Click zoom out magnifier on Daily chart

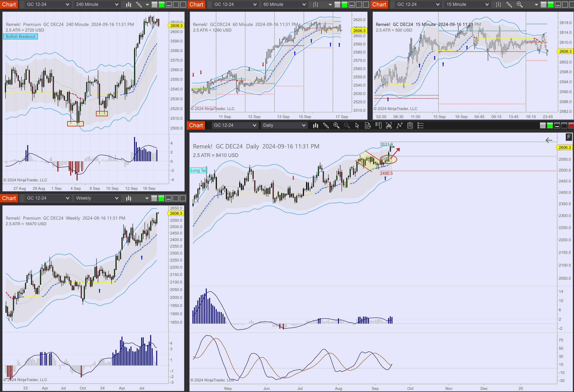347,125
